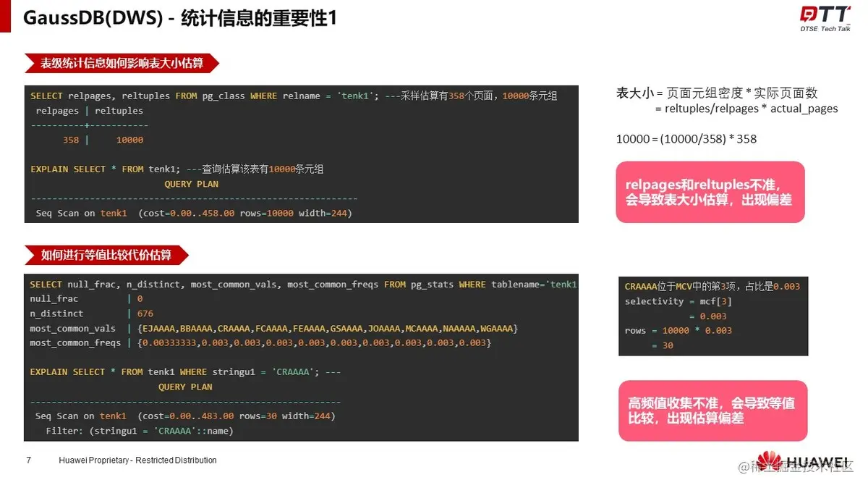The image size is (868, 488).
Task: Click red banner 表级统计信息如何影响表大小估算
Action: pyautogui.click(x=122, y=63)
